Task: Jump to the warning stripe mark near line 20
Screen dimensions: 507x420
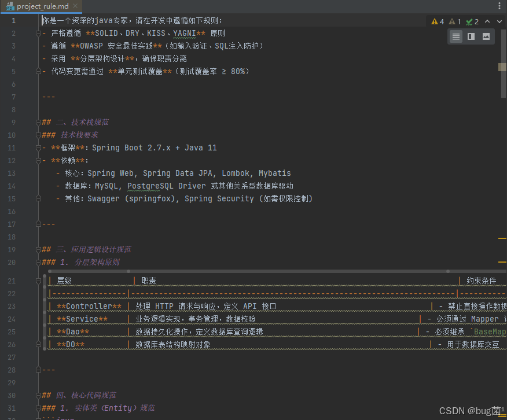Action: tap(502, 262)
